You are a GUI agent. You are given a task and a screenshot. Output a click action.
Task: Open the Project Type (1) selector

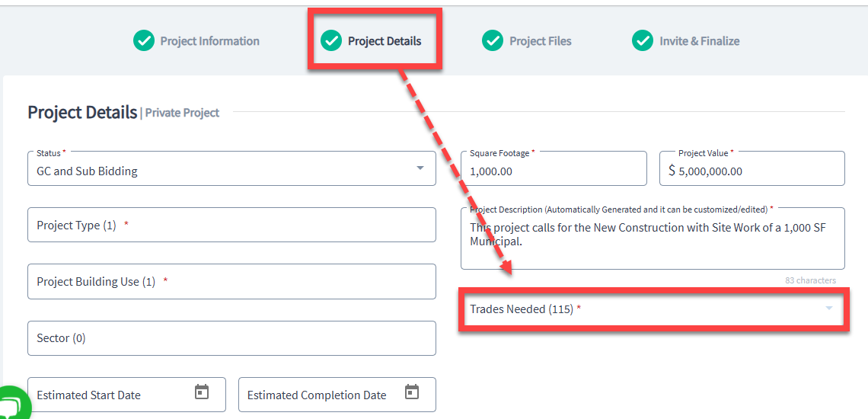[232, 225]
